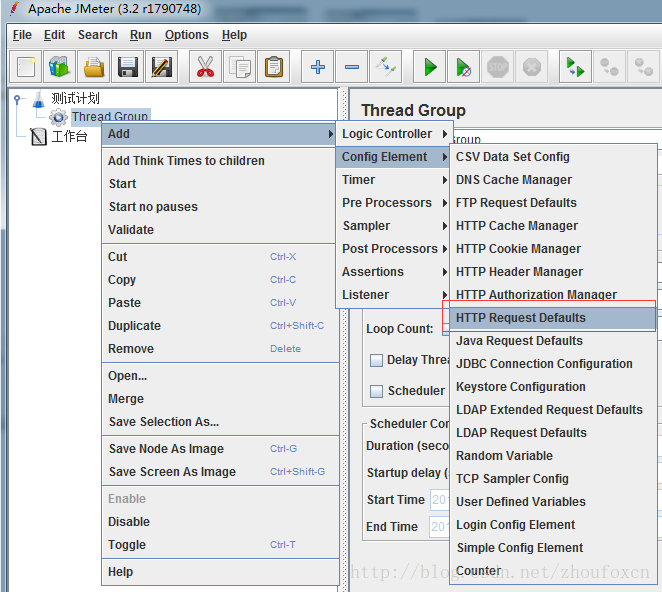
Task: Choose HTTP Cookie Manager from Config Element
Action: (518, 249)
